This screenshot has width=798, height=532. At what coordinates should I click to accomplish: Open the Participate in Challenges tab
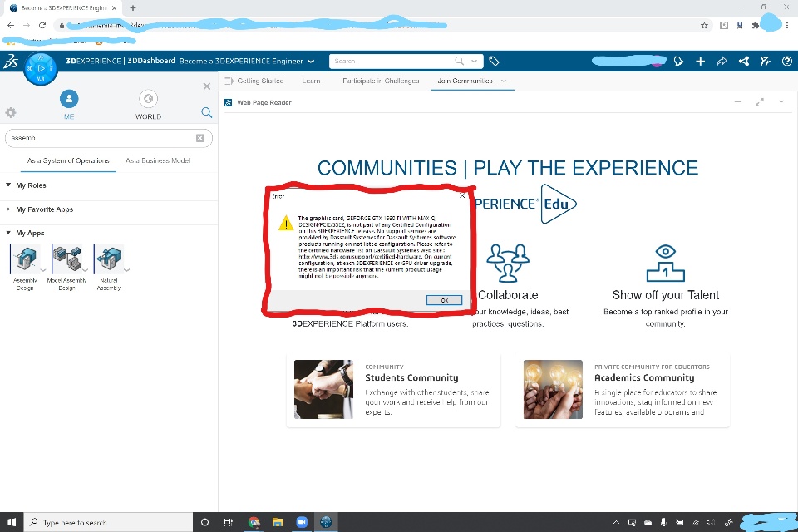(x=381, y=81)
